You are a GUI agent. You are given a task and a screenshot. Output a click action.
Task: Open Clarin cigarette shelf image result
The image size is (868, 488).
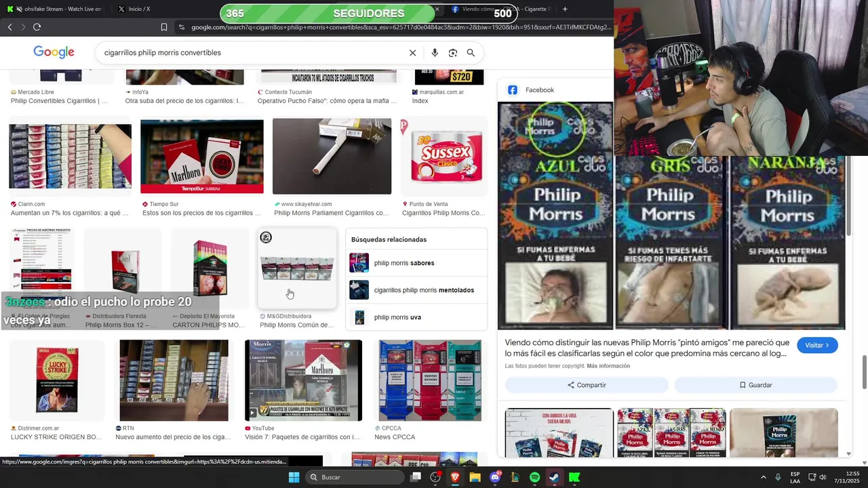point(70,157)
